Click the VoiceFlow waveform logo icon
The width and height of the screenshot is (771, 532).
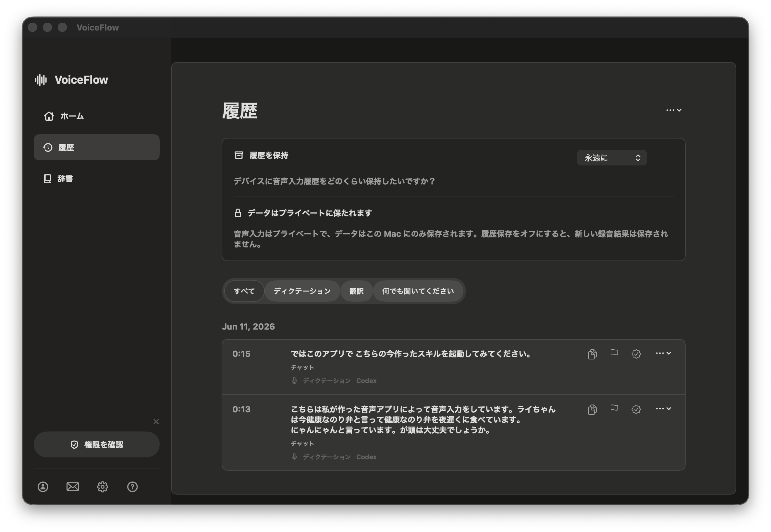(41, 80)
